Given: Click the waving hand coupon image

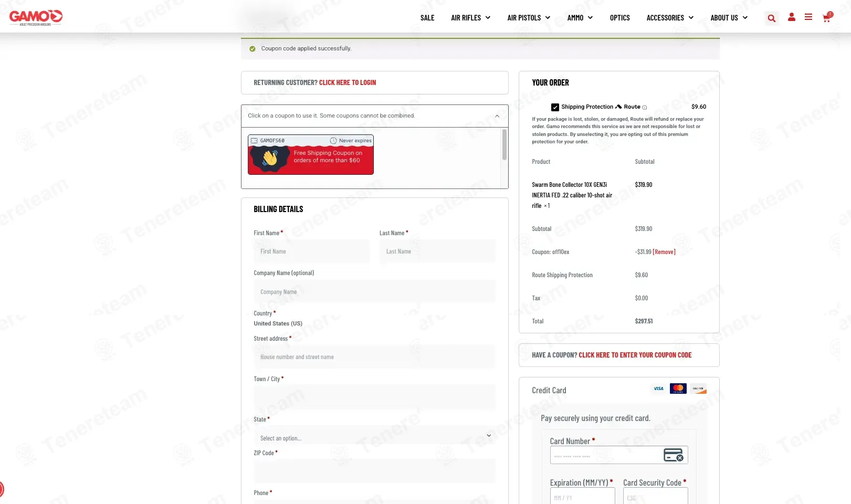Looking at the screenshot, I should [270, 157].
